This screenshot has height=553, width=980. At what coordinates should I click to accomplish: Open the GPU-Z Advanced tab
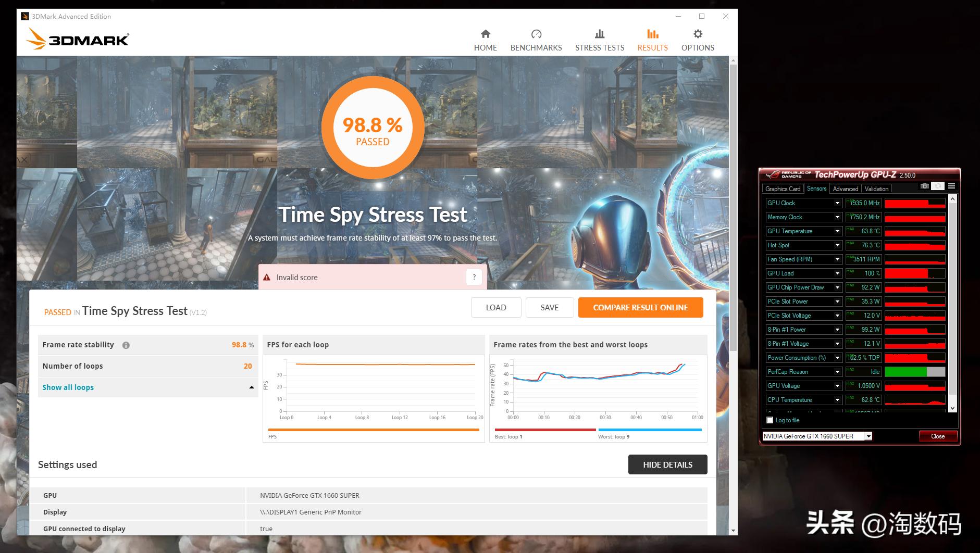(x=845, y=189)
